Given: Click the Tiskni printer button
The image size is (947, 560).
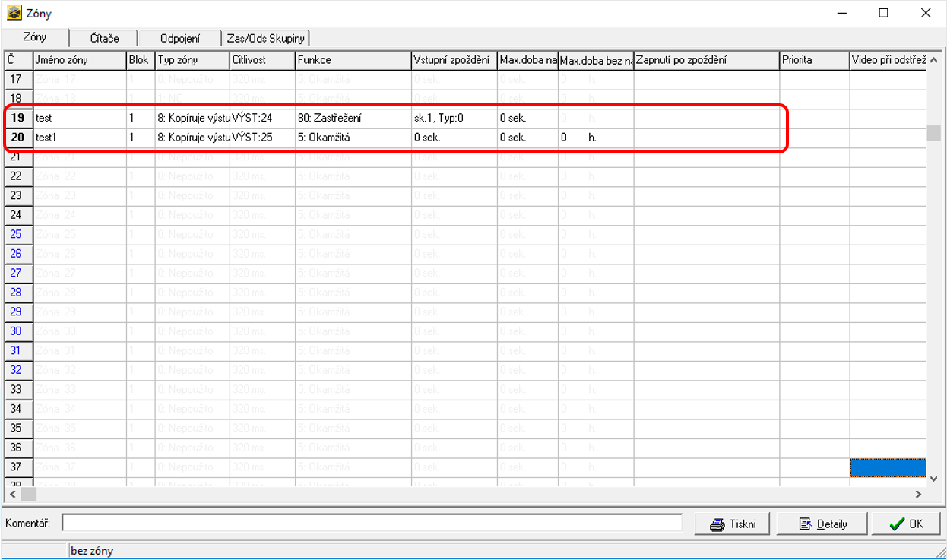Looking at the screenshot, I should click(732, 524).
